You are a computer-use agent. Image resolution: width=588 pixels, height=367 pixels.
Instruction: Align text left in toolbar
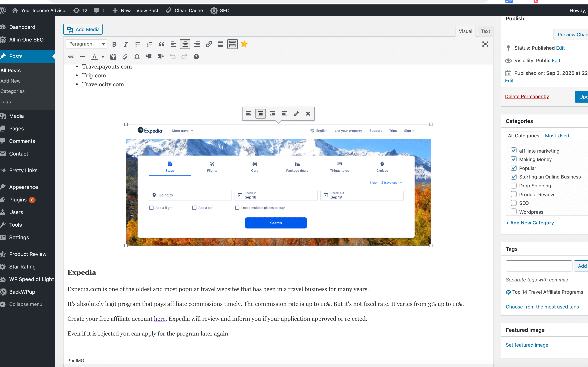point(173,44)
